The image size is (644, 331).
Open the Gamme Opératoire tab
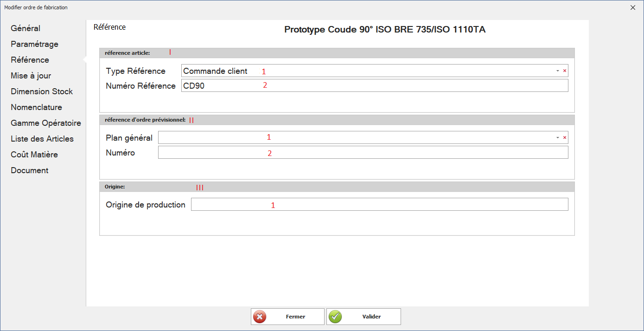point(46,123)
